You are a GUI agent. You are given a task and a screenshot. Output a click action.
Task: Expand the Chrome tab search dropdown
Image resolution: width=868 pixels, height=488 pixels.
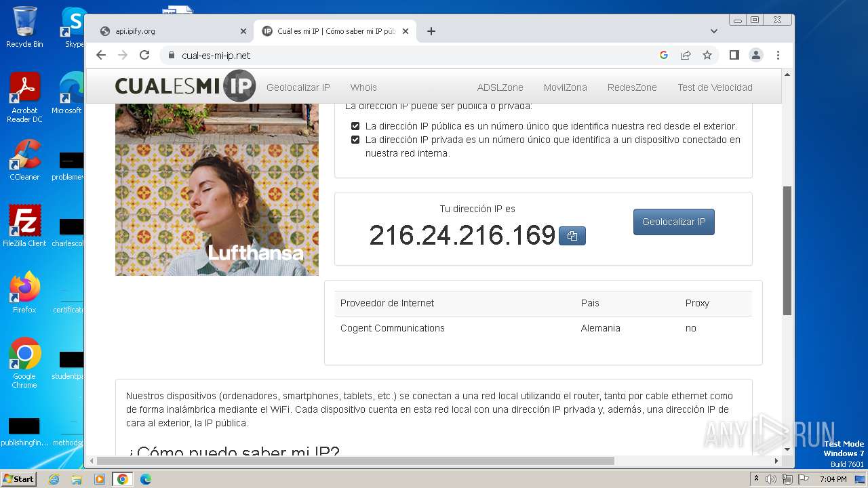coord(714,31)
